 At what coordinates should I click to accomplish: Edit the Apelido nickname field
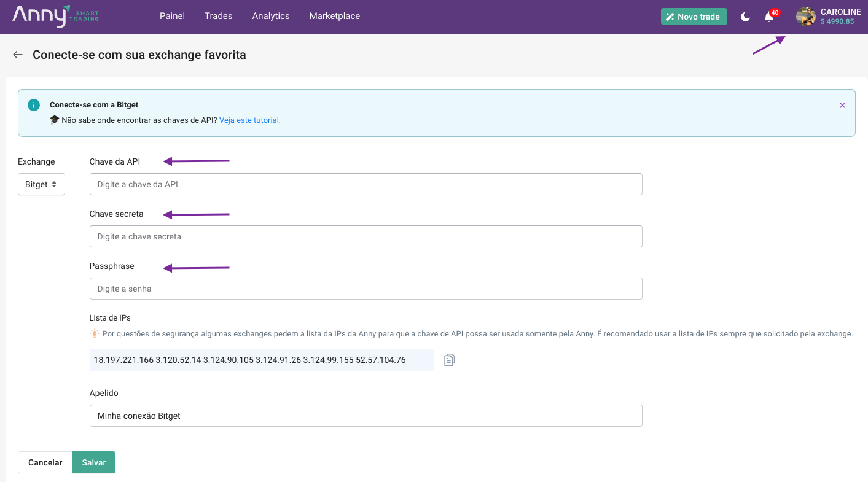pyautogui.click(x=366, y=416)
